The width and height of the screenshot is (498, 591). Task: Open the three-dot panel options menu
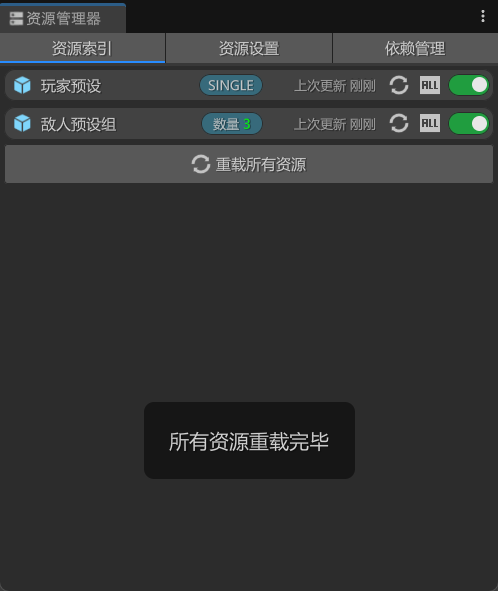483,16
